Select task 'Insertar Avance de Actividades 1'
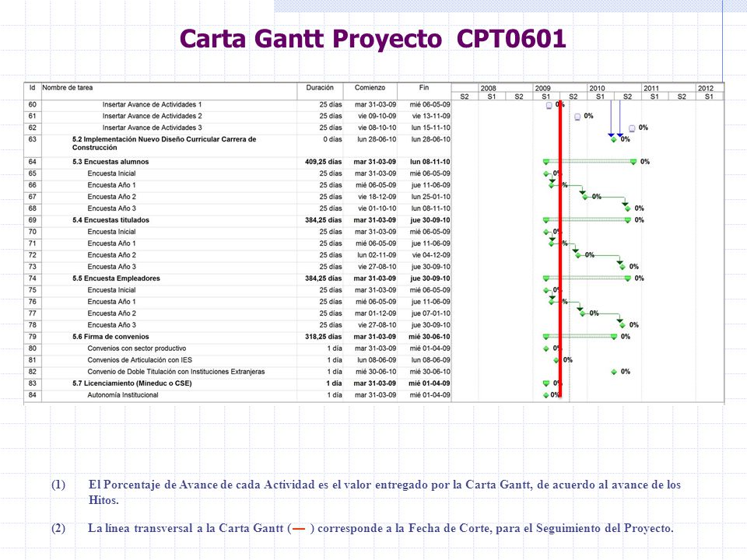 coord(152,104)
